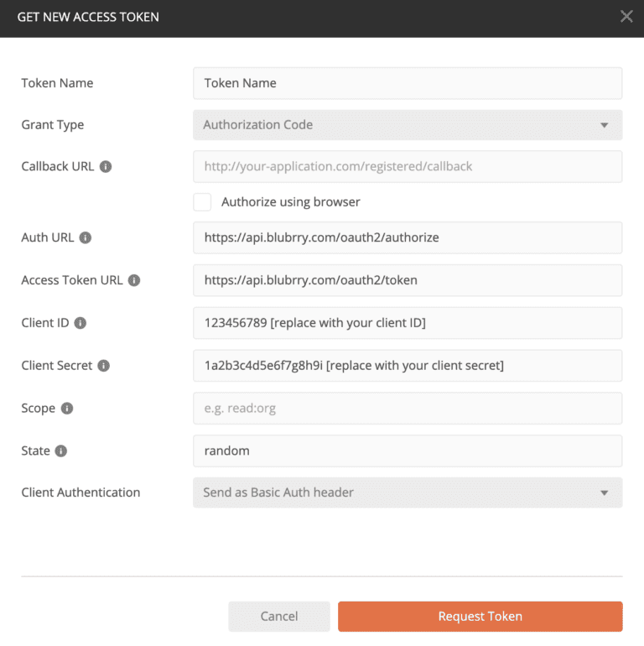Click the info icon beside Auth URL
This screenshot has width=644, height=646.
point(86,237)
